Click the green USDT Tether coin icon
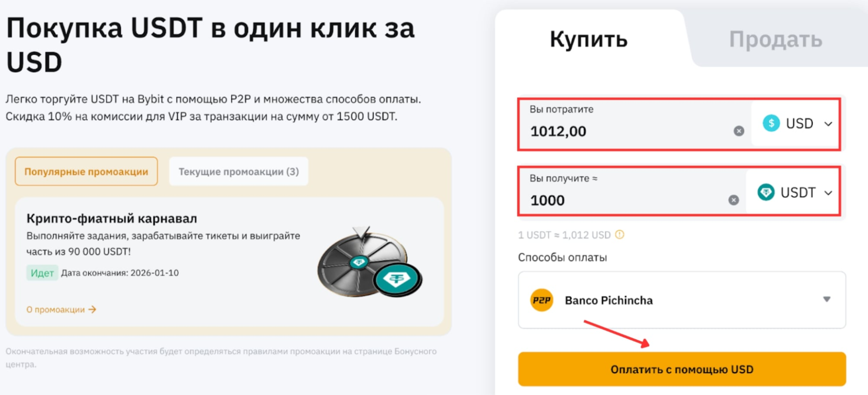Viewport: 868px width, 395px height. (x=766, y=192)
